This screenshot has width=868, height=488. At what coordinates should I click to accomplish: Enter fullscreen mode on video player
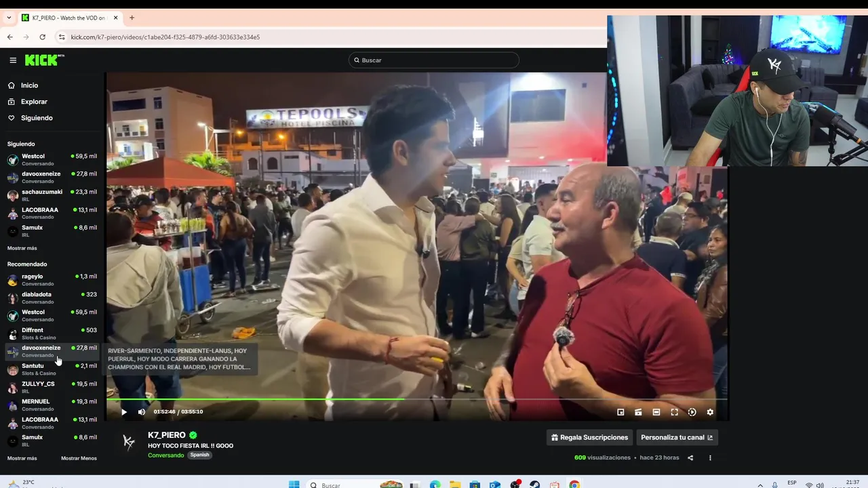pos(674,412)
